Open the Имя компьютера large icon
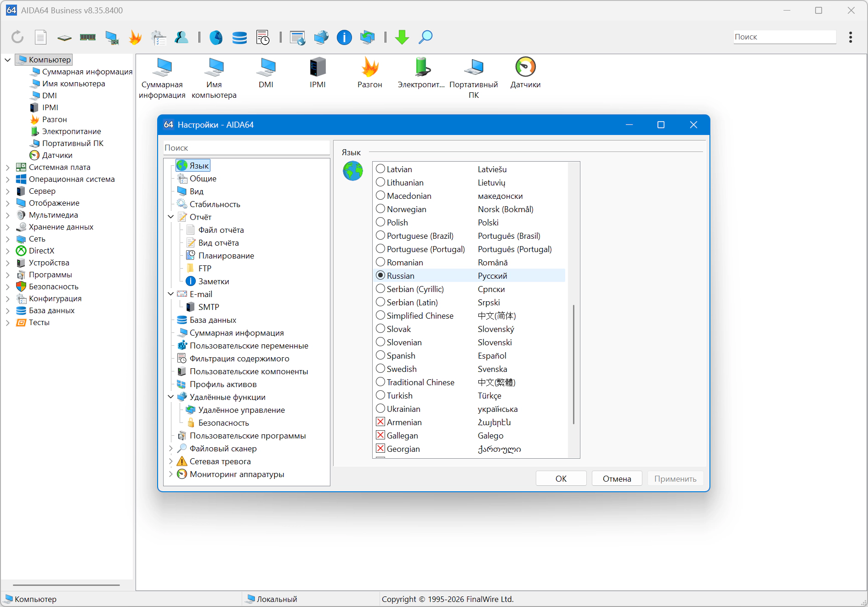Screen dimensions: 868x607 (214, 78)
